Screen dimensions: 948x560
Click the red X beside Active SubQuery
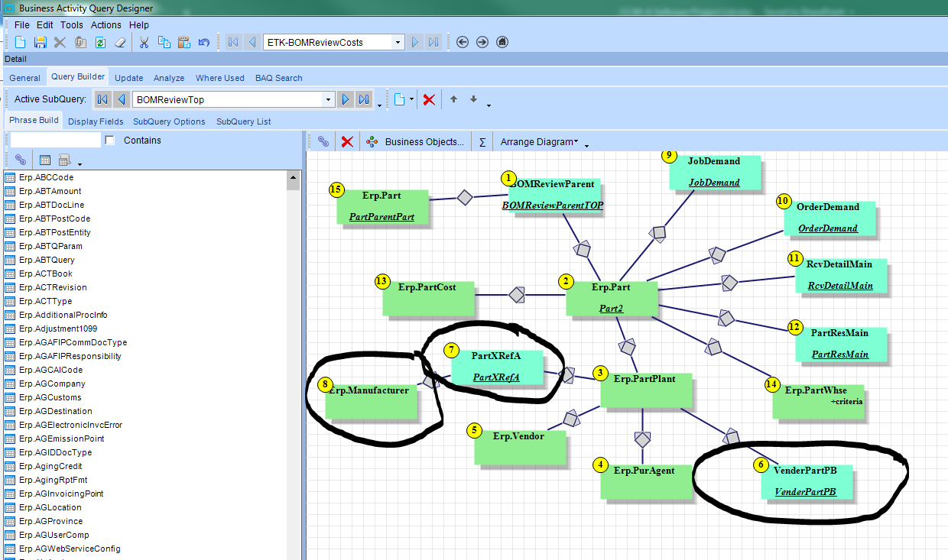(430, 99)
